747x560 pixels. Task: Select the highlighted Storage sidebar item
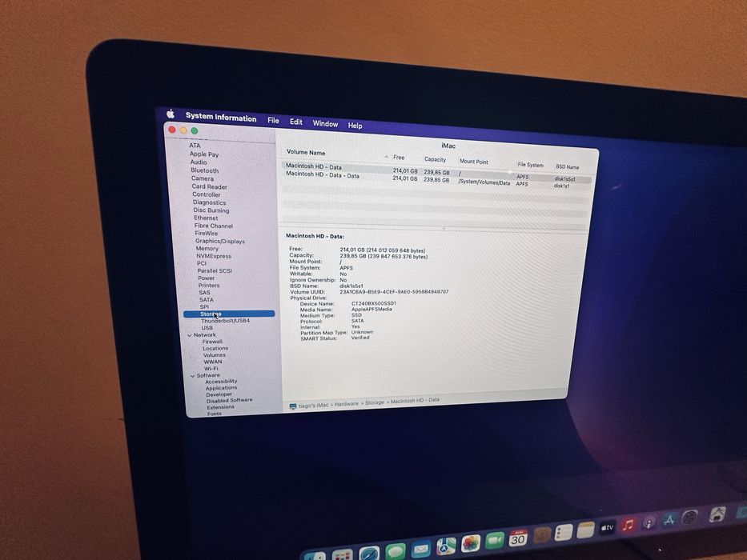[229, 314]
